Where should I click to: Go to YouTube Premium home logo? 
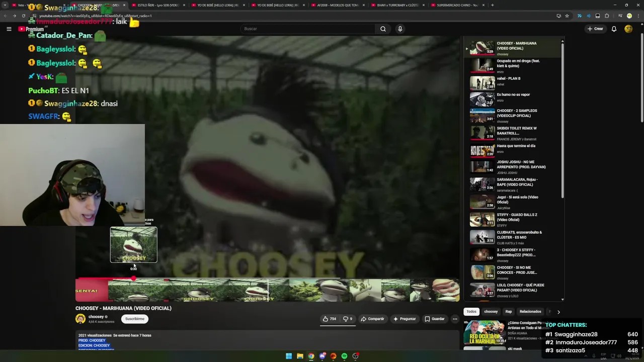[x=31, y=29]
